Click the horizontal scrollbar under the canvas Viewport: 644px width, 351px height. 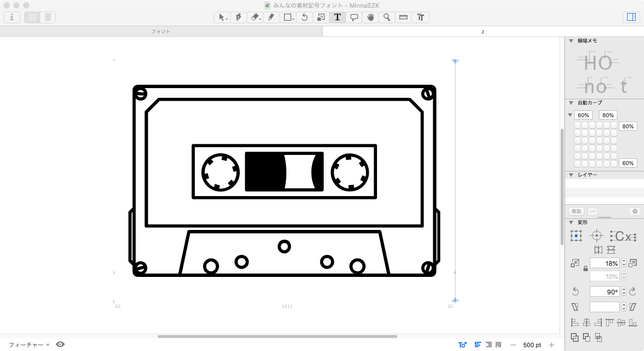tap(277, 336)
